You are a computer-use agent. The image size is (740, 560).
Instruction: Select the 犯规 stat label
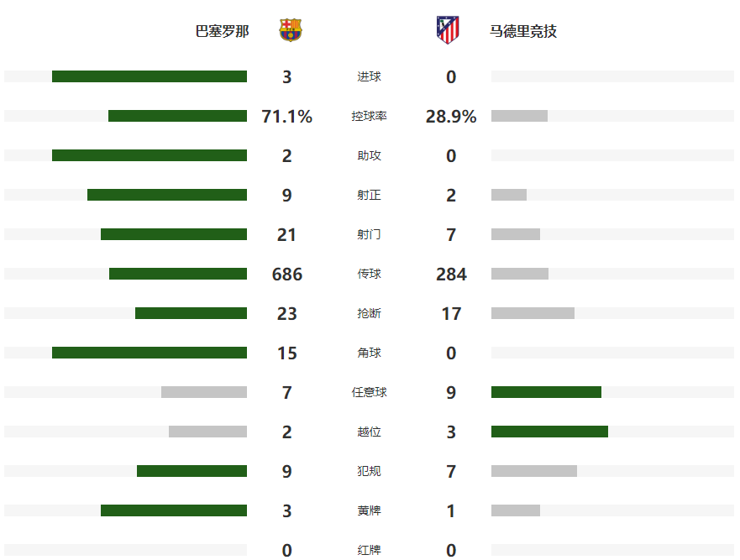pos(369,471)
